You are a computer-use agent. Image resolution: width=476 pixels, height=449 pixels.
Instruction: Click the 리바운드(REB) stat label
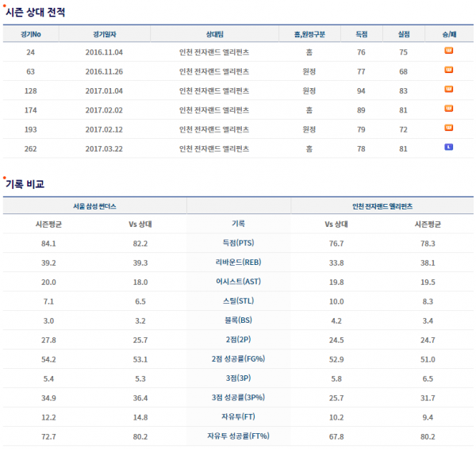(x=238, y=263)
